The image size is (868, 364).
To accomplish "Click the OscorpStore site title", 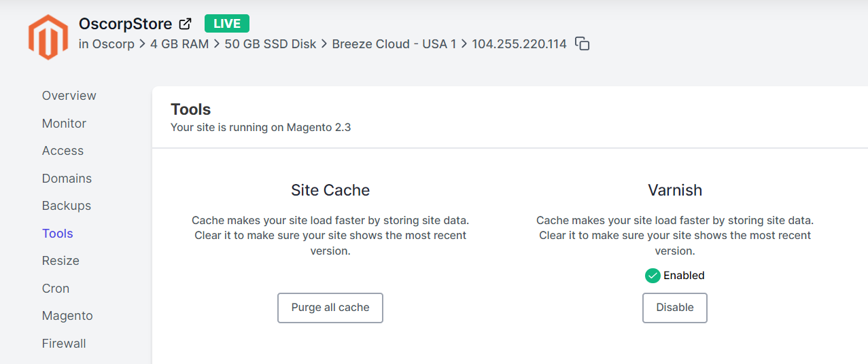I will [125, 24].
